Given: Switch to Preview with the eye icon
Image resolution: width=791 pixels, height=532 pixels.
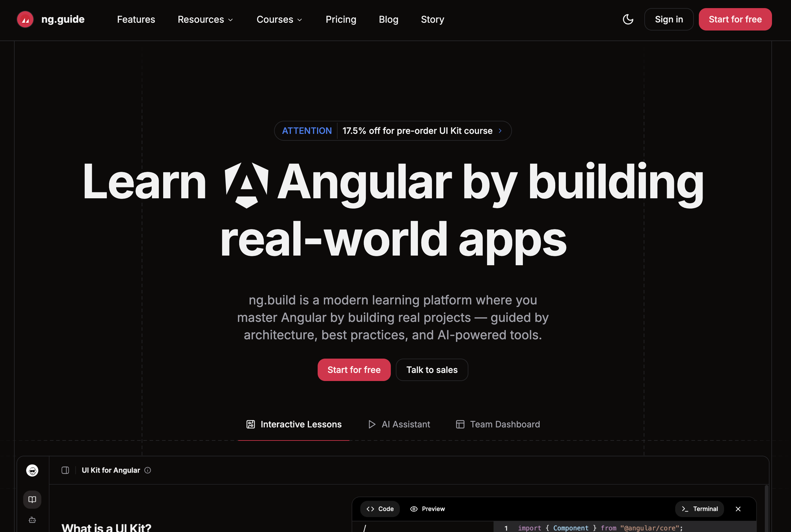Looking at the screenshot, I should [x=428, y=509].
